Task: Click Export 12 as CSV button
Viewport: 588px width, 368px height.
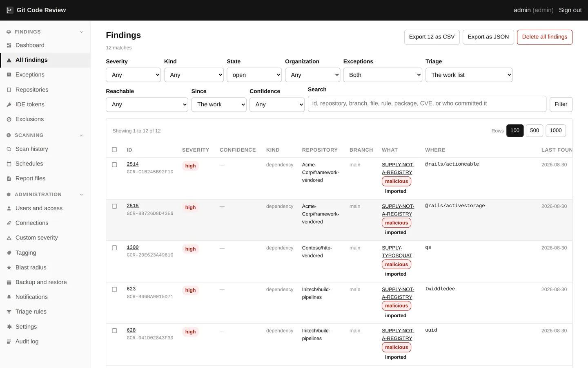Action: tap(432, 37)
